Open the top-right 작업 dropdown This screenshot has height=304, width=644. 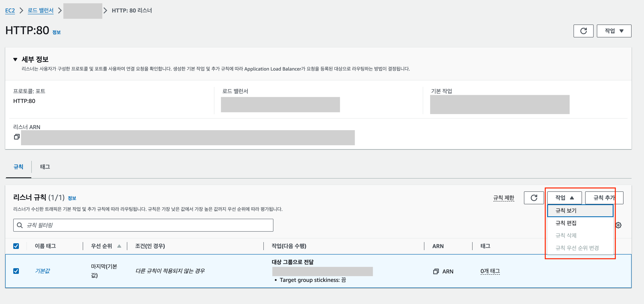point(614,31)
